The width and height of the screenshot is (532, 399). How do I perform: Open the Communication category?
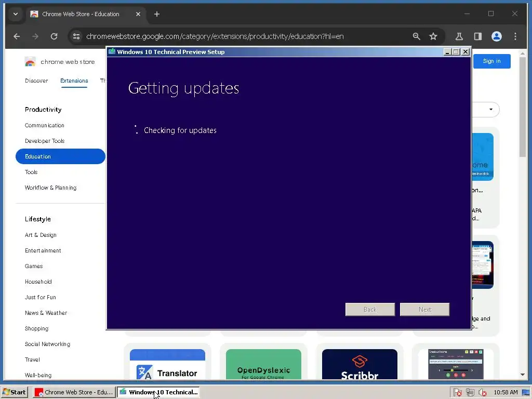pos(45,125)
